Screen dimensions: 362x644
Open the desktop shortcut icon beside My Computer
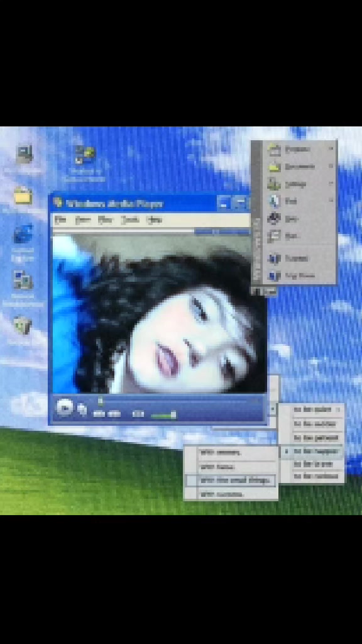pos(85,155)
